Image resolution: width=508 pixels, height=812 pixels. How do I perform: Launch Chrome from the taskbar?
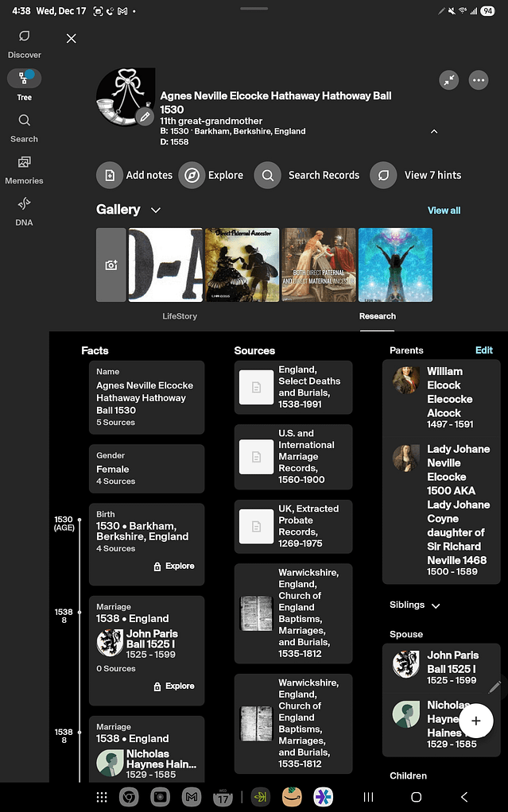click(129, 797)
